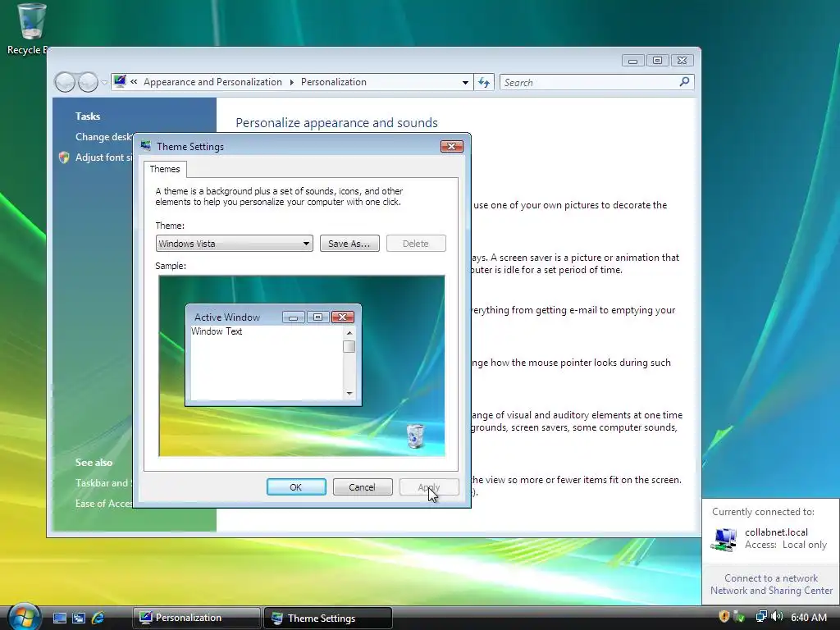Screen dimensions: 840x630
Task: Click the volume speaker tray icon
Action: (x=777, y=617)
